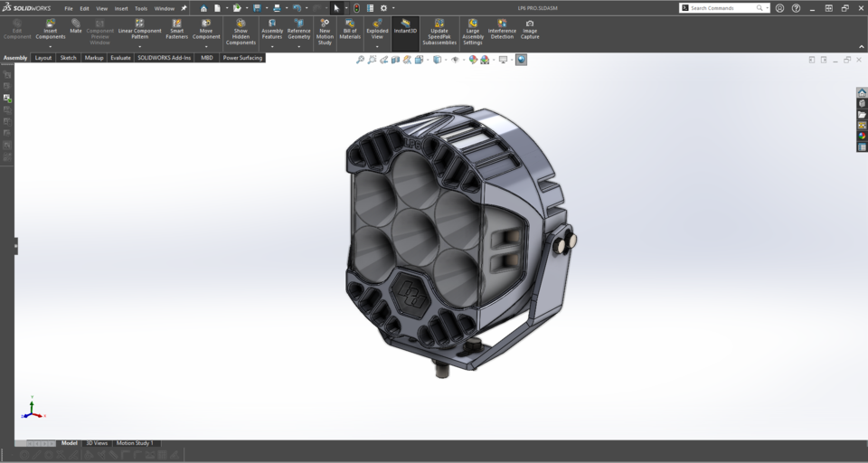Click the Rebuild traffic light icon
868x463 pixels.
pyautogui.click(x=356, y=8)
